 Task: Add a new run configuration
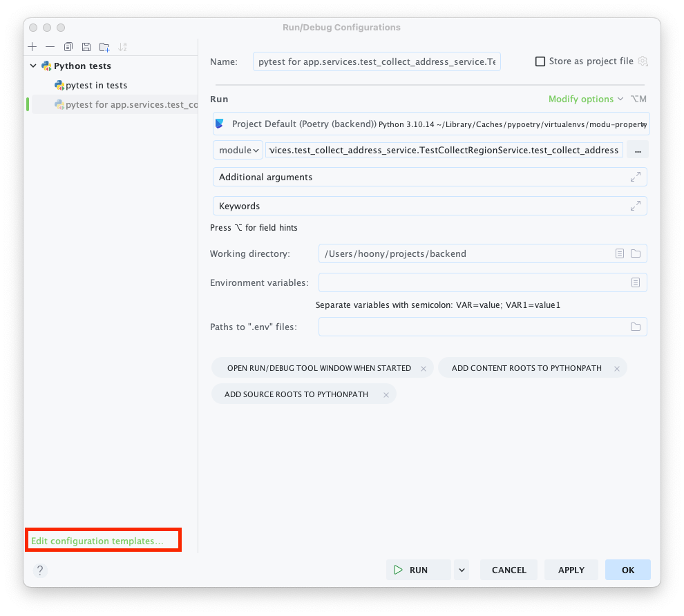32,46
